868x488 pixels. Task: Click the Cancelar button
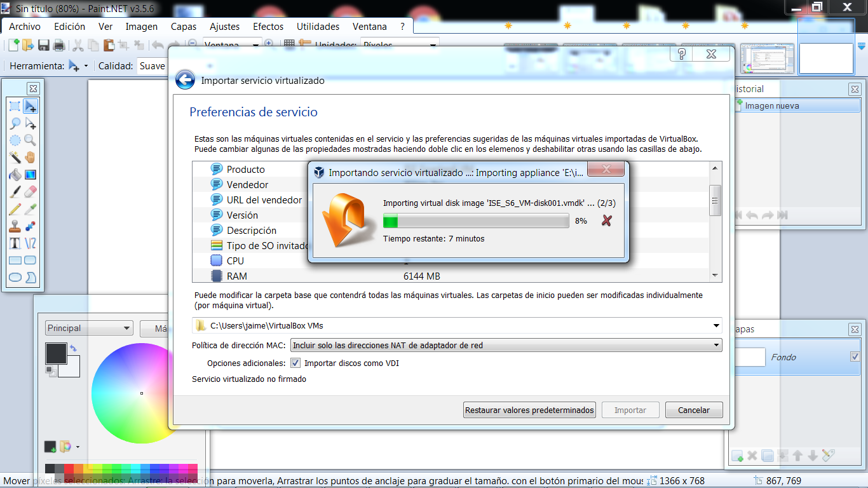[693, 410]
